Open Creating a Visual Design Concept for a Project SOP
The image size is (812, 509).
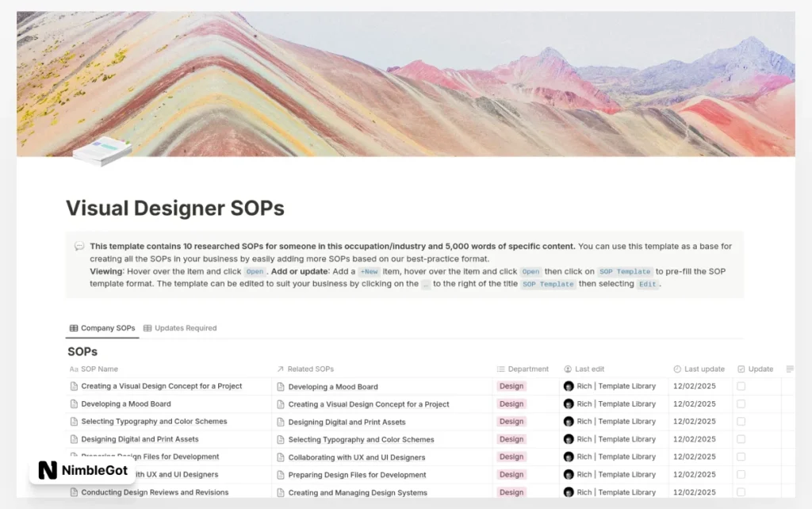pyautogui.click(x=162, y=386)
